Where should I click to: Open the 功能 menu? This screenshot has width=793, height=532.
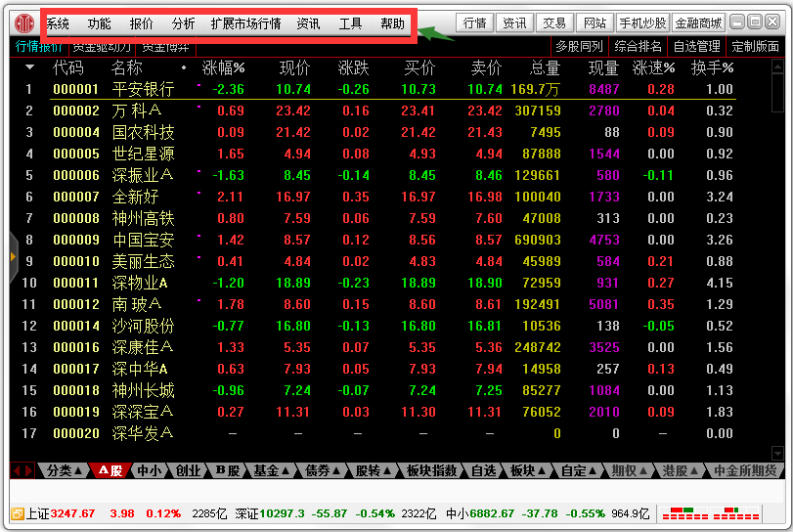coord(99,23)
